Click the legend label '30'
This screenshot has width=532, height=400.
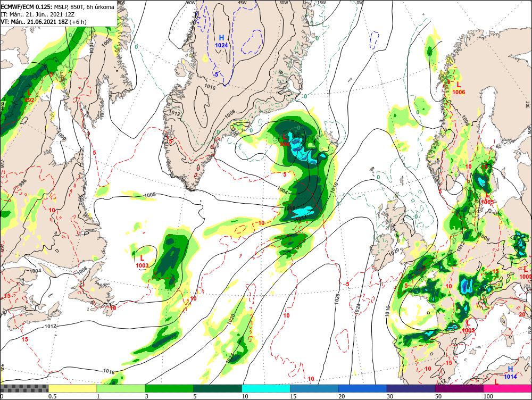pyautogui.click(x=390, y=396)
